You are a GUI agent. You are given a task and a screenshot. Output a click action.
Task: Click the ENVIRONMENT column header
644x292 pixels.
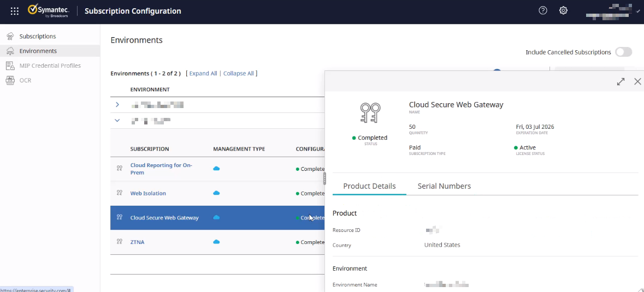150,90
